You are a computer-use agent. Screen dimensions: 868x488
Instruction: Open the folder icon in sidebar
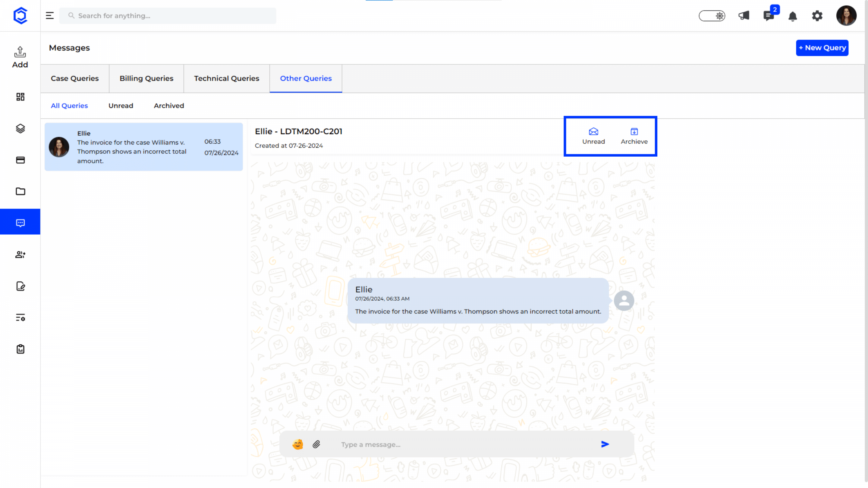pos(20,191)
